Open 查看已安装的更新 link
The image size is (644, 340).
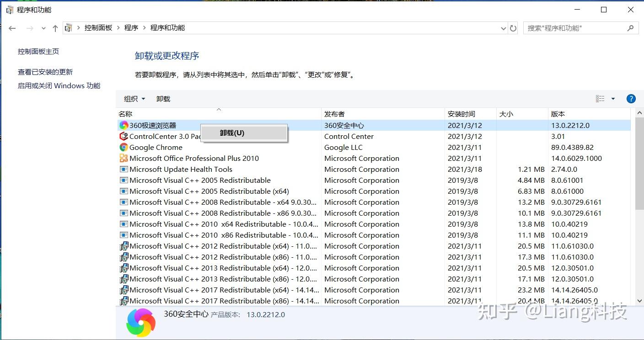point(45,72)
